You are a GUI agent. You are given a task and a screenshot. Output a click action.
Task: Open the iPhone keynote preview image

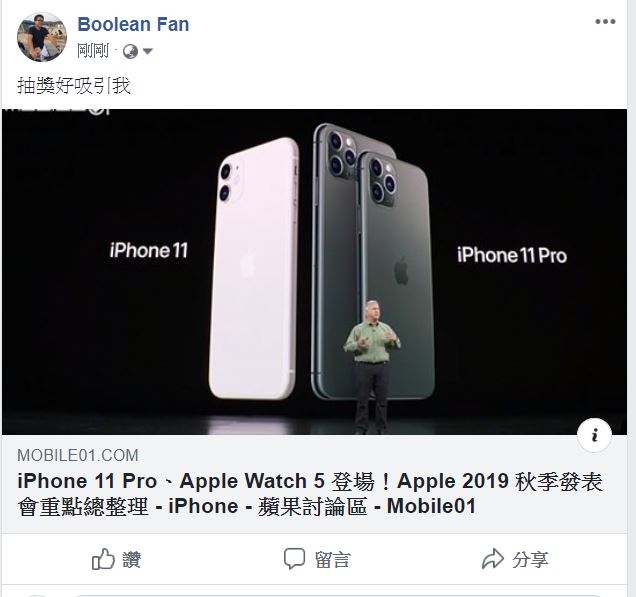[x=314, y=272]
